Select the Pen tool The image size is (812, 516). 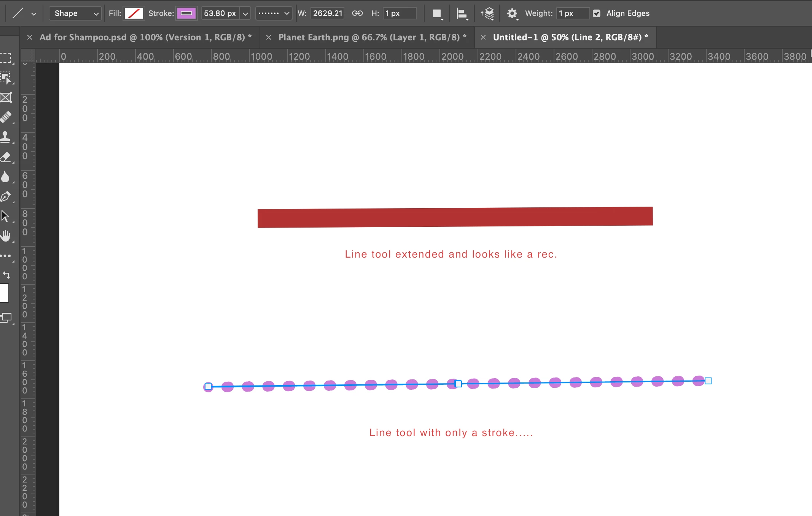pos(5,196)
